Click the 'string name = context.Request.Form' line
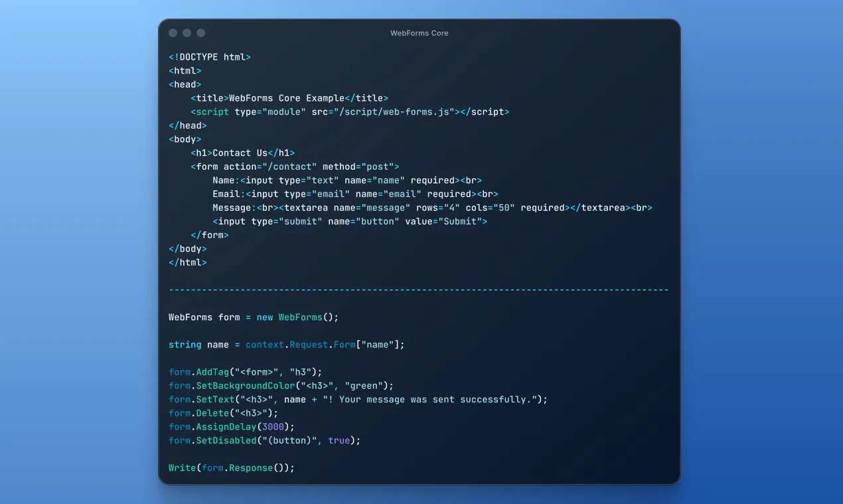This screenshot has width=843, height=504. click(x=287, y=345)
